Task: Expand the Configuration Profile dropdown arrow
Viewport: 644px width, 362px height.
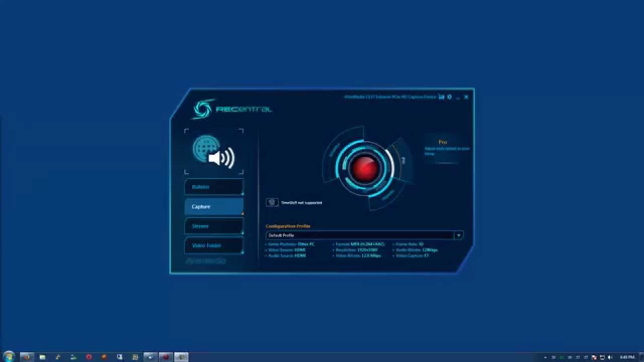Action: click(458, 235)
